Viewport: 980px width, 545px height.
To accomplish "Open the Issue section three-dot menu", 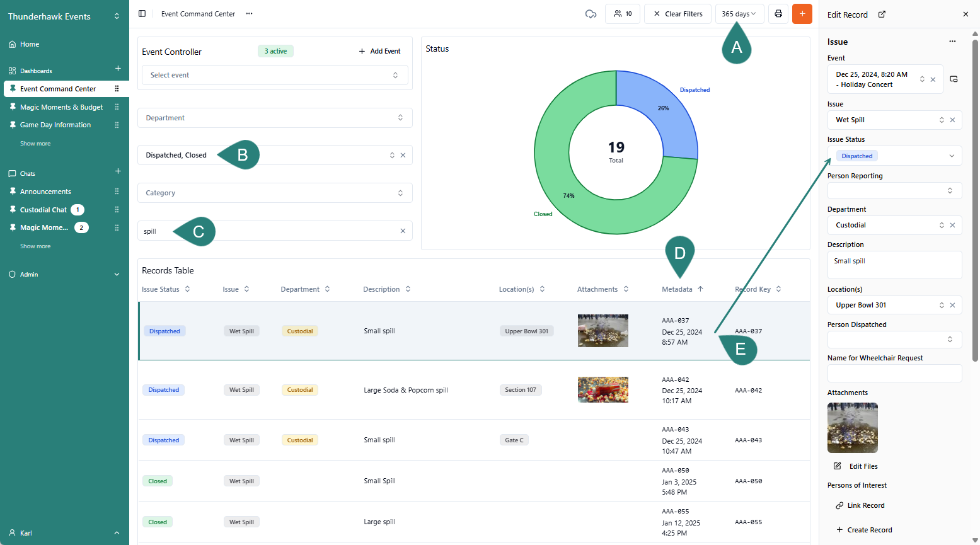I will [952, 42].
